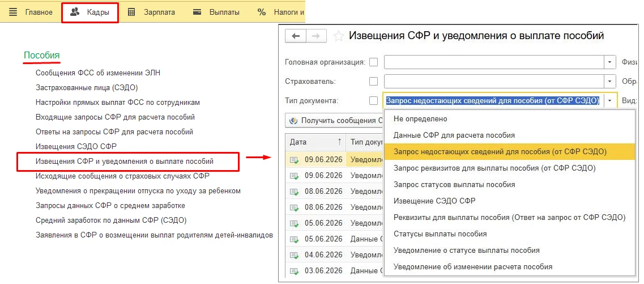Open the Зарплата section tab
The width and height of the screenshot is (644, 284).
click(151, 12)
